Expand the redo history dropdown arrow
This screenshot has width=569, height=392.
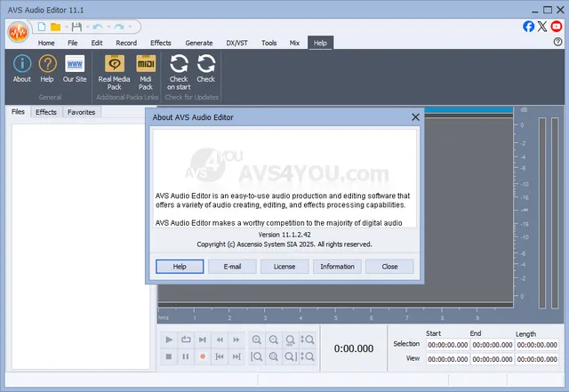point(130,27)
